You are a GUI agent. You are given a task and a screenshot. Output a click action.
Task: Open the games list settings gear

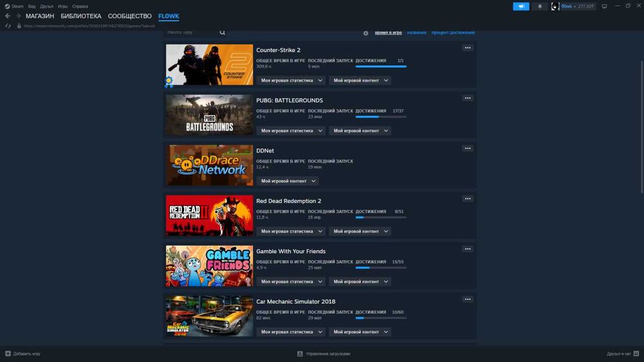(x=366, y=33)
